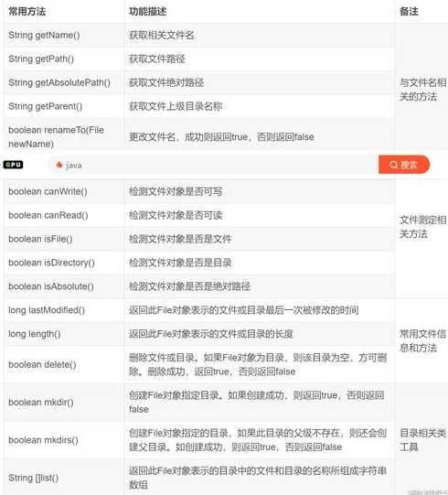The height and width of the screenshot is (495, 448).
Task: Click the java search input field
Action: pos(213,165)
